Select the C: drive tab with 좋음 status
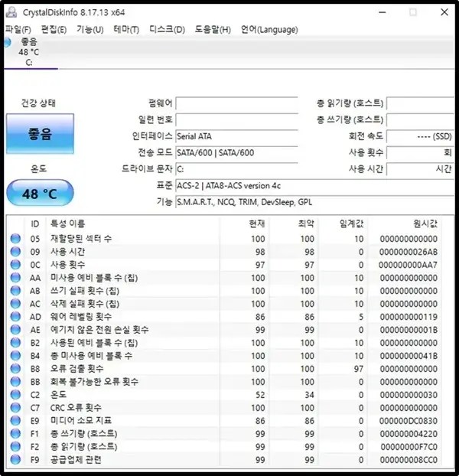The image size is (459, 476). click(x=29, y=52)
